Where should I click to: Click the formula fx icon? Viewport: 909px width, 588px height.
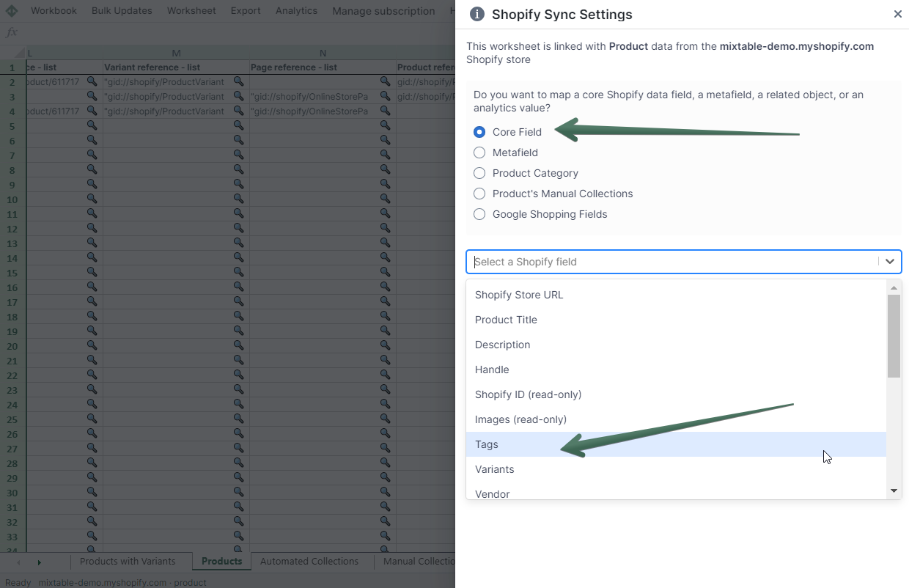12,33
